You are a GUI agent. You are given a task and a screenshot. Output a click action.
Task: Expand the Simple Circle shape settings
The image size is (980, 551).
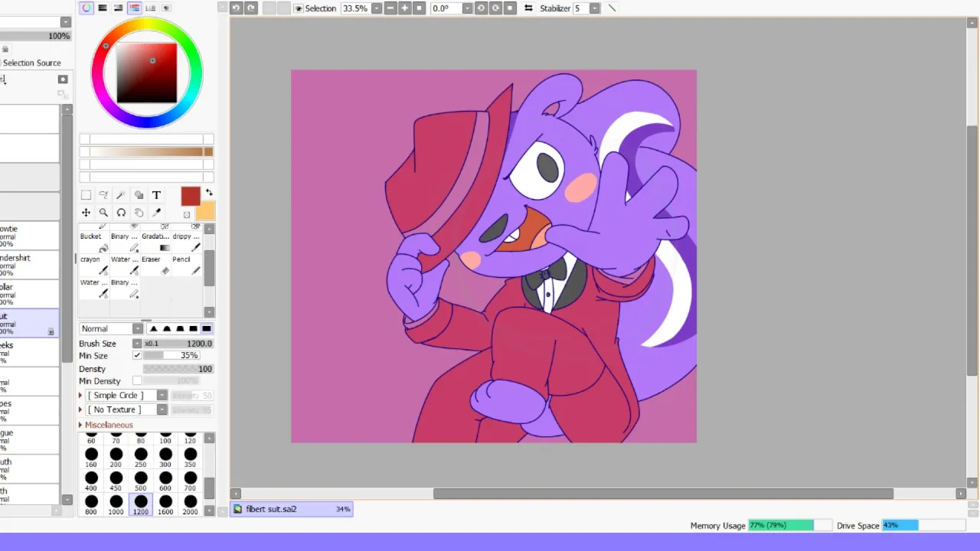click(80, 396)
